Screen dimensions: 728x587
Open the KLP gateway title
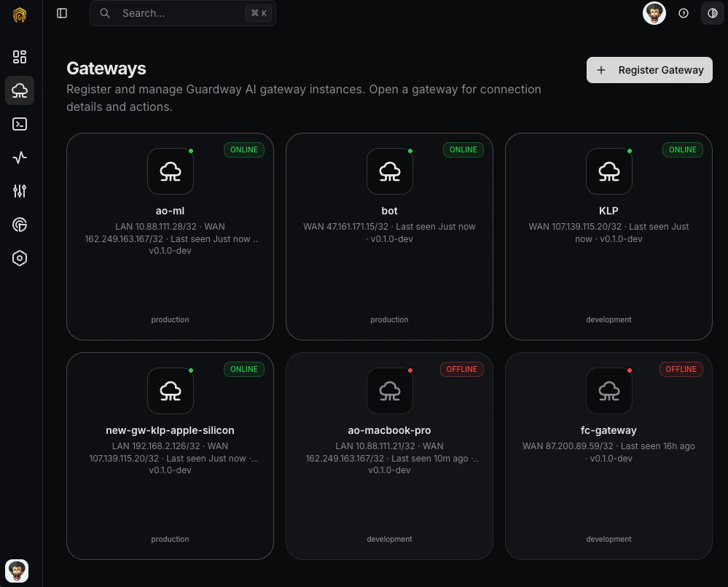click(608, 211)
